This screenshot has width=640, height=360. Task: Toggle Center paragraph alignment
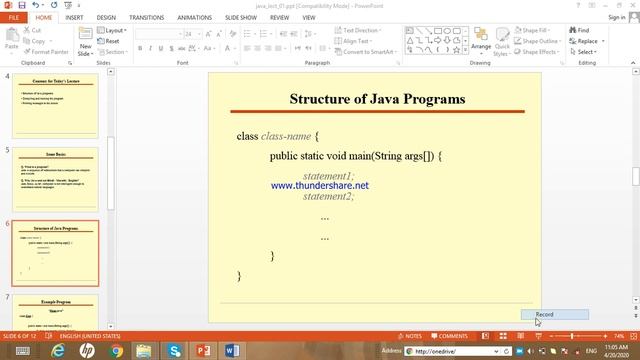pyautogui.click(x=258, y=49)
